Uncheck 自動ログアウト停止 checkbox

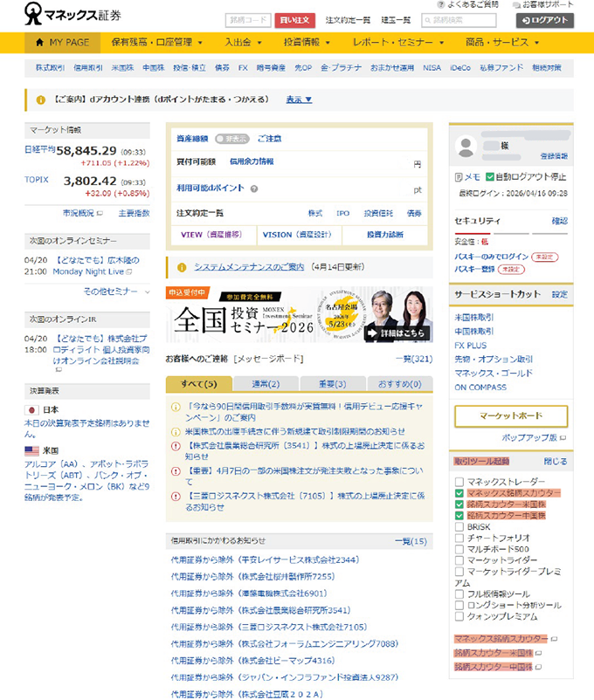click(x=490, y=177)
